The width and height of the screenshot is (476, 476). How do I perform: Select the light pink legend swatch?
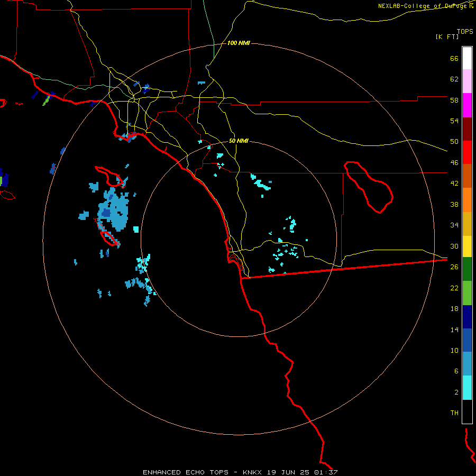467,81
